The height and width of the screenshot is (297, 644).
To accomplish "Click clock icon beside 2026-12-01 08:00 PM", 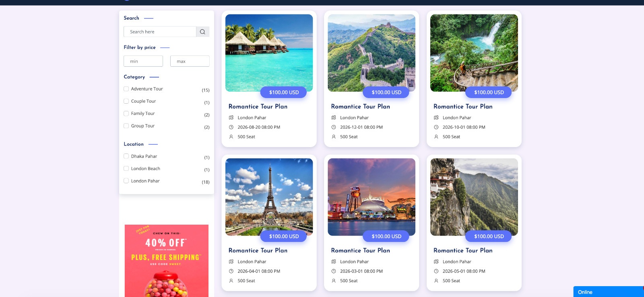I will (x=334, y=127).
